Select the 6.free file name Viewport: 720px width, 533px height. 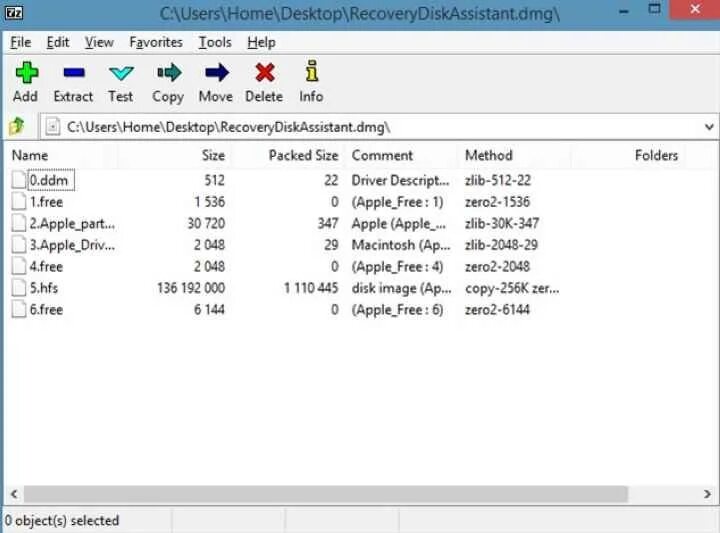46,310
